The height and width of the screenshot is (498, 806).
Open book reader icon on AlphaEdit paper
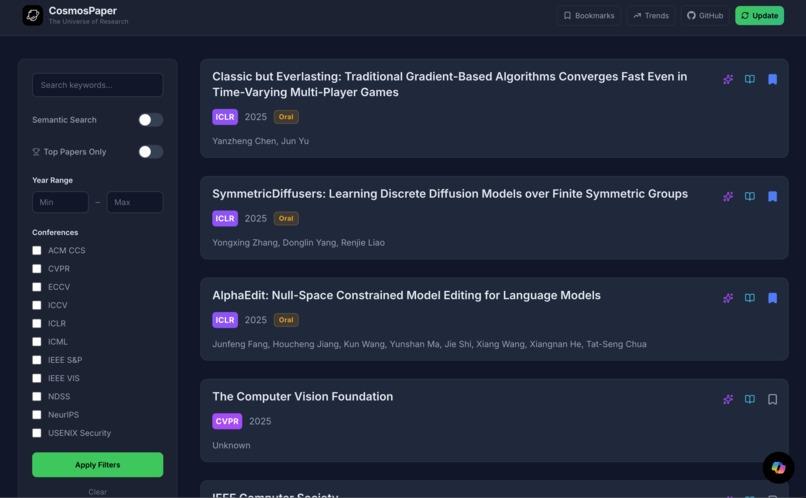(x=750, y=298)
